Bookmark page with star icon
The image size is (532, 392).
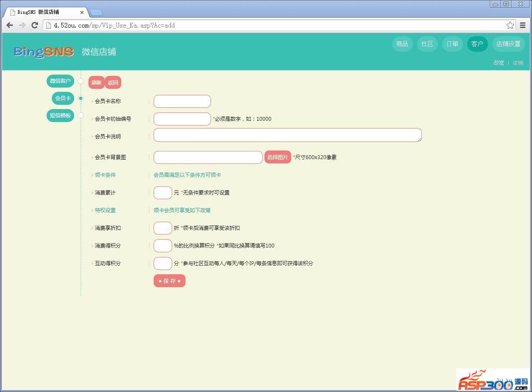click(510, 25)
